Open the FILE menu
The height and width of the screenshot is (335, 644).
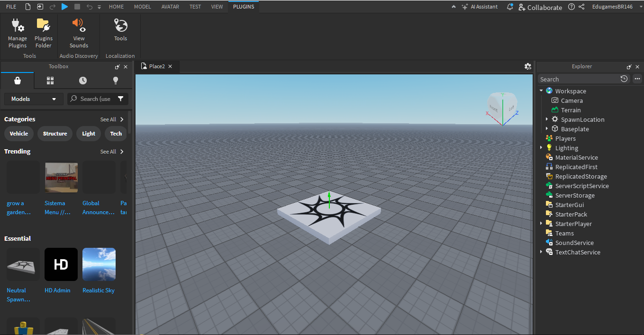(11, 7)
